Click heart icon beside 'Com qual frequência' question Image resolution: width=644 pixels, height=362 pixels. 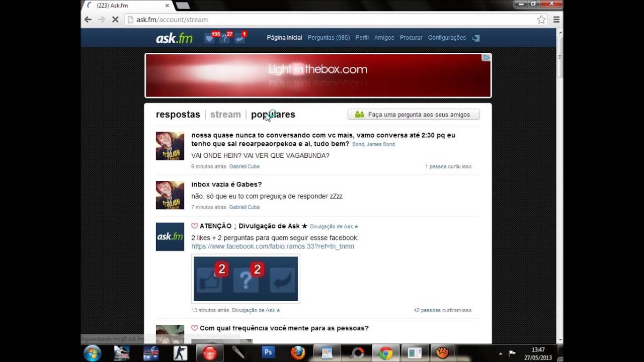click(x=195, y=328)
